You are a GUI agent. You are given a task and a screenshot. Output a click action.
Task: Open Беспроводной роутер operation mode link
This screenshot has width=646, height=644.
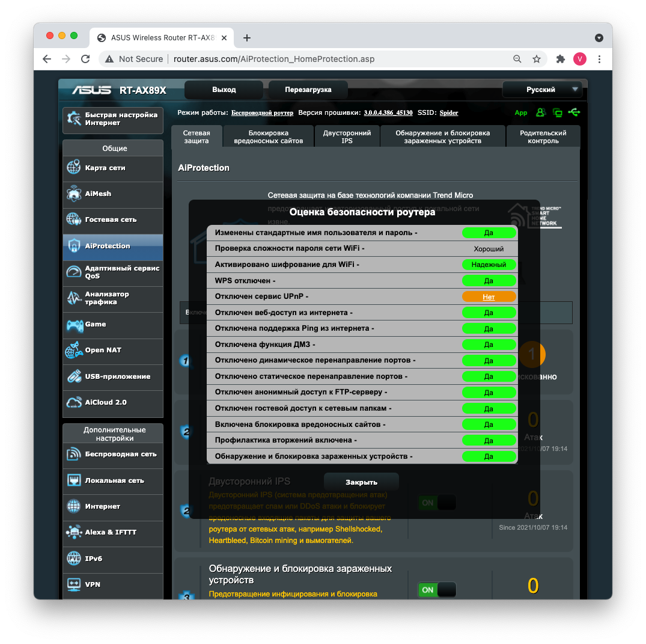pos(262,113)
